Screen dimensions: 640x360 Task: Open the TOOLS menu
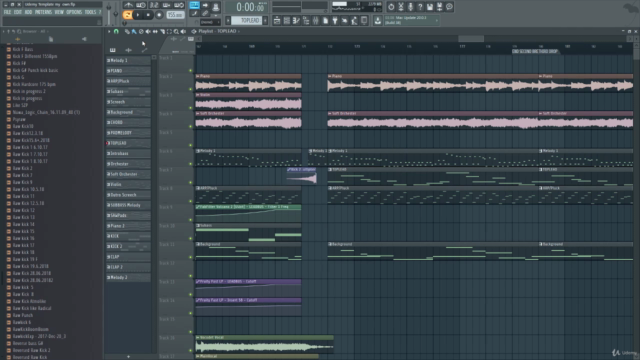[90, 12]
